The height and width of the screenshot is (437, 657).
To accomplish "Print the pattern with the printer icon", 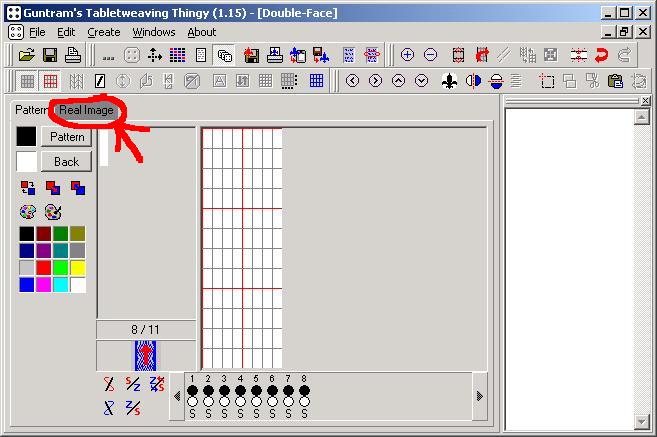I will click(72, 55).
